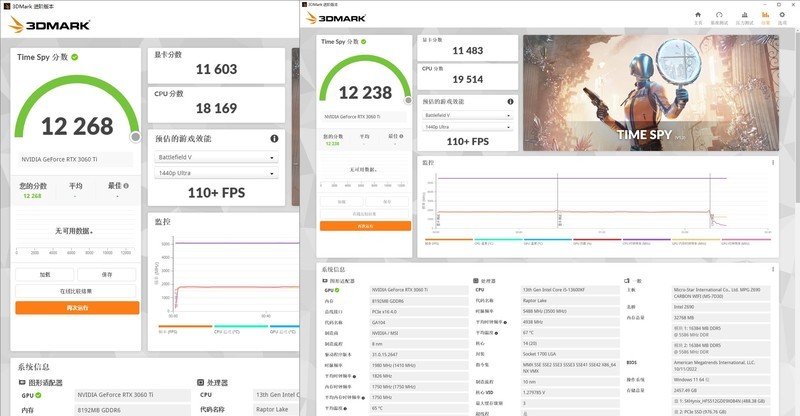Open 1440p Ultra preset dropdown in right window
800x416 pixels.
[467, 127]
